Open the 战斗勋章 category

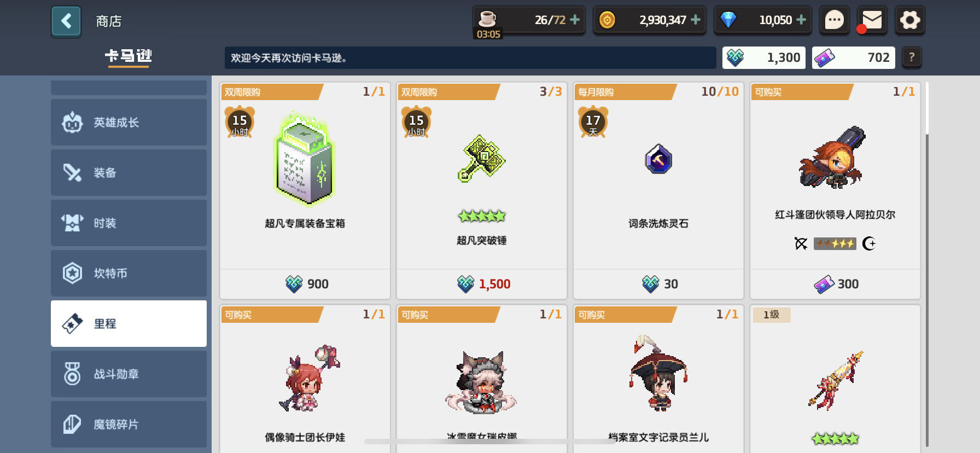[129, 374]
